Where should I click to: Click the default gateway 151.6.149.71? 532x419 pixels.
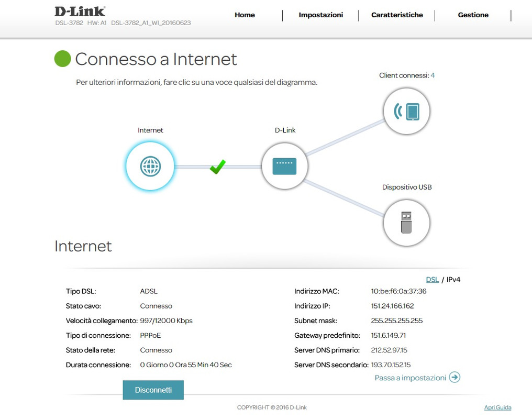[388, 335]
